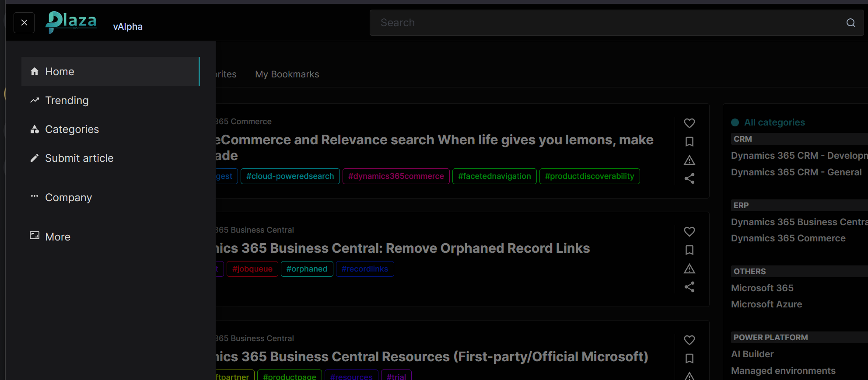
Task: Click the #resources tag
Action: [x=351, y=375]
